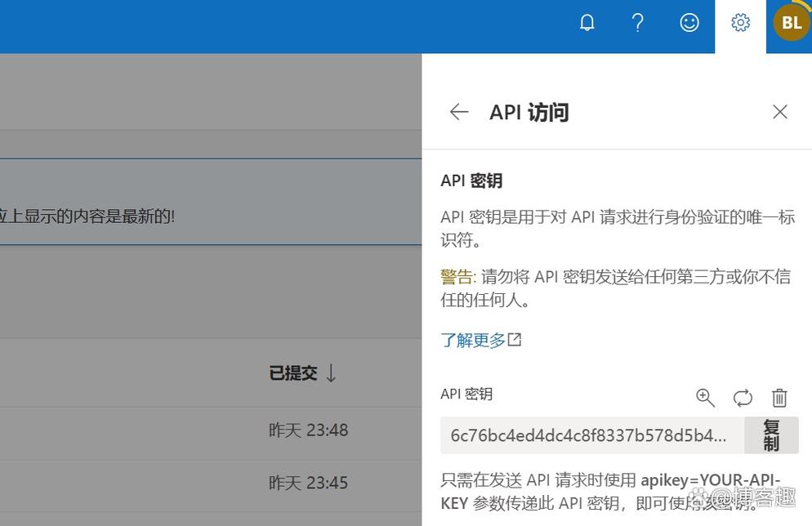Open the Settings gear icon
The image size is (812, 526).
[740, 22]
